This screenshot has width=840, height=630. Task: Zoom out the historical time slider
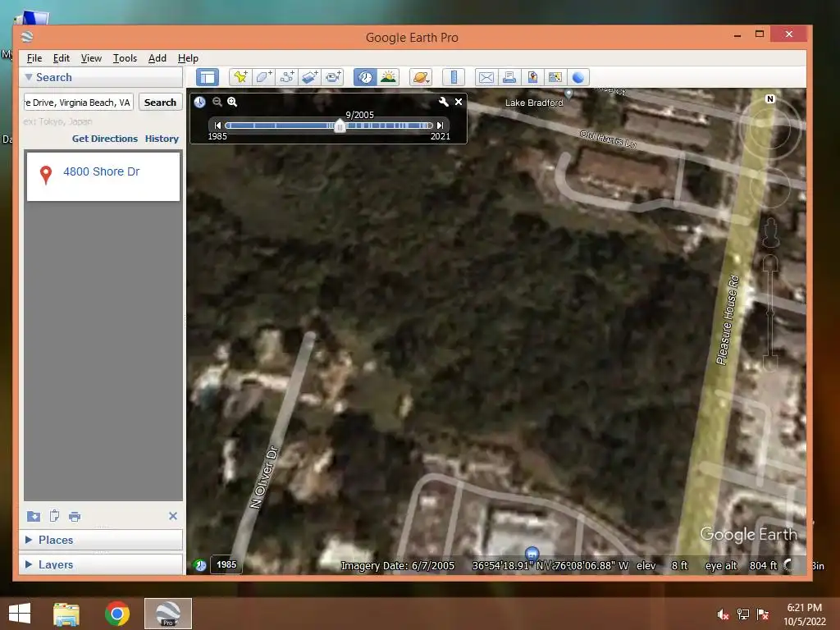pos(217,102)
